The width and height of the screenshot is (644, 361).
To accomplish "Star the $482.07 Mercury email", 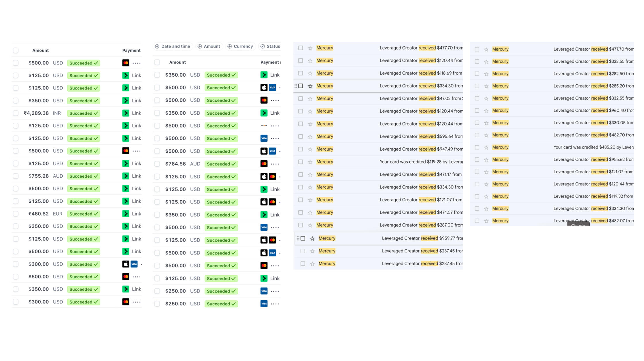I will click(x=486, y=221).
